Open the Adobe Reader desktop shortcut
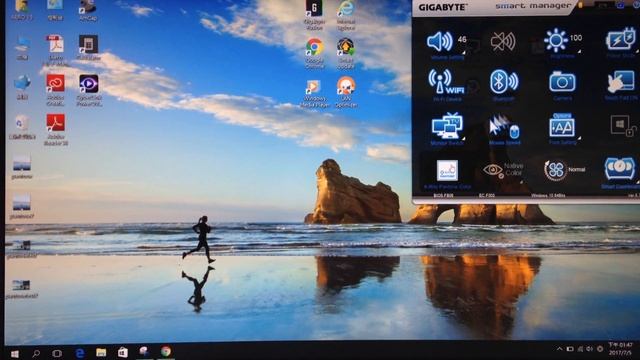640x360 pixels. (x=56, y=123)
